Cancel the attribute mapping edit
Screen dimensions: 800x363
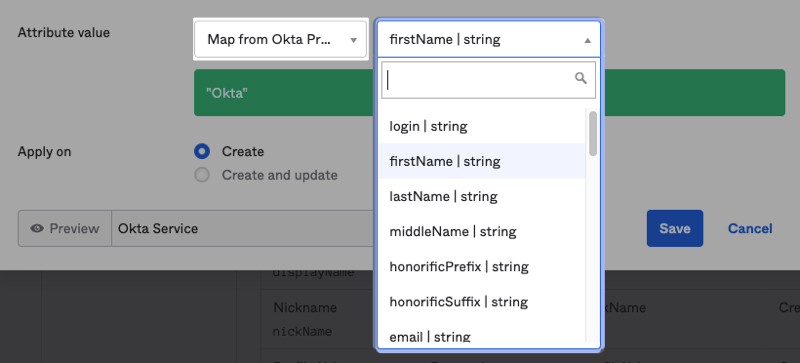[750, 228]
